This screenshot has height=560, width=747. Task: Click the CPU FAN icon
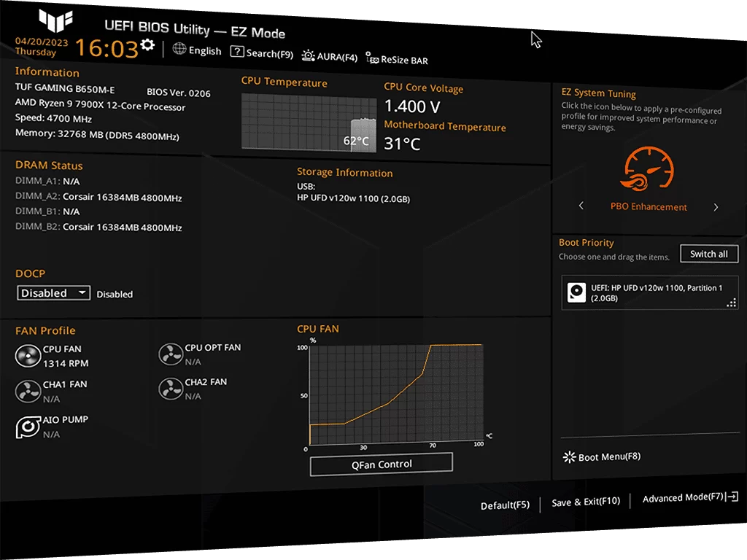pyautogui.click(x=28, y=356)
